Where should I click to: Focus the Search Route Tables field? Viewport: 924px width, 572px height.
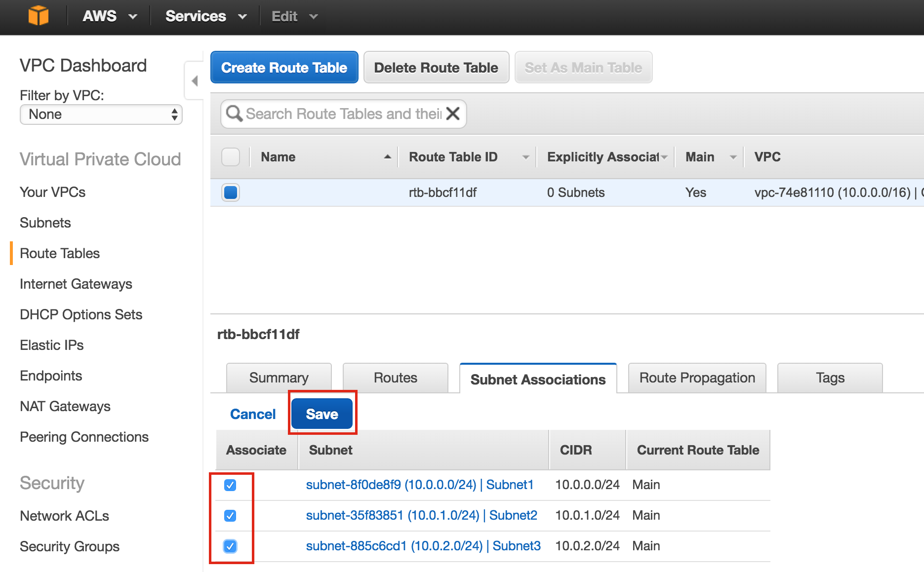344,114
